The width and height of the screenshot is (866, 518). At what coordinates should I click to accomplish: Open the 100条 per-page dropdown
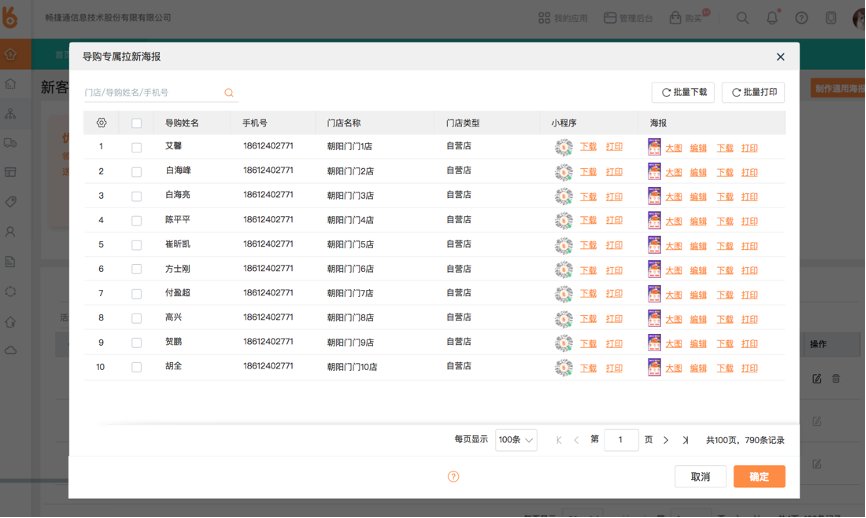click(516, 440)
